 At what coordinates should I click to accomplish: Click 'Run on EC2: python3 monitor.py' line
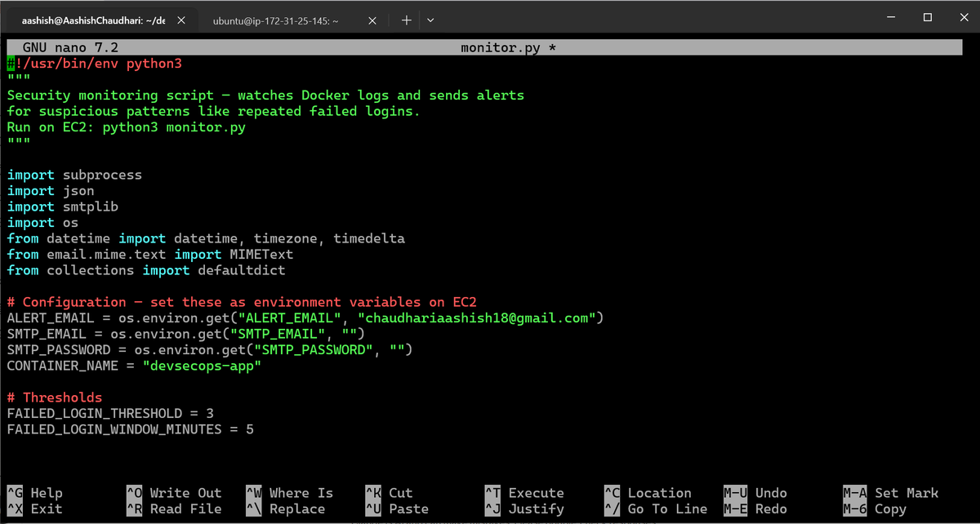pyautogui.click(x=127, y=127)
